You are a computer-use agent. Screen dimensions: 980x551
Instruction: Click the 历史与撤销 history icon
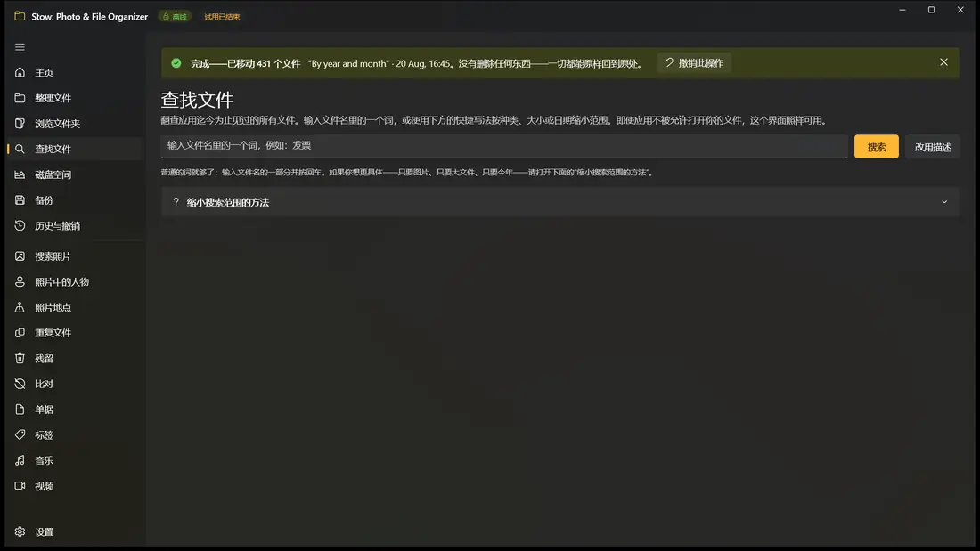(x=20, y=225)
